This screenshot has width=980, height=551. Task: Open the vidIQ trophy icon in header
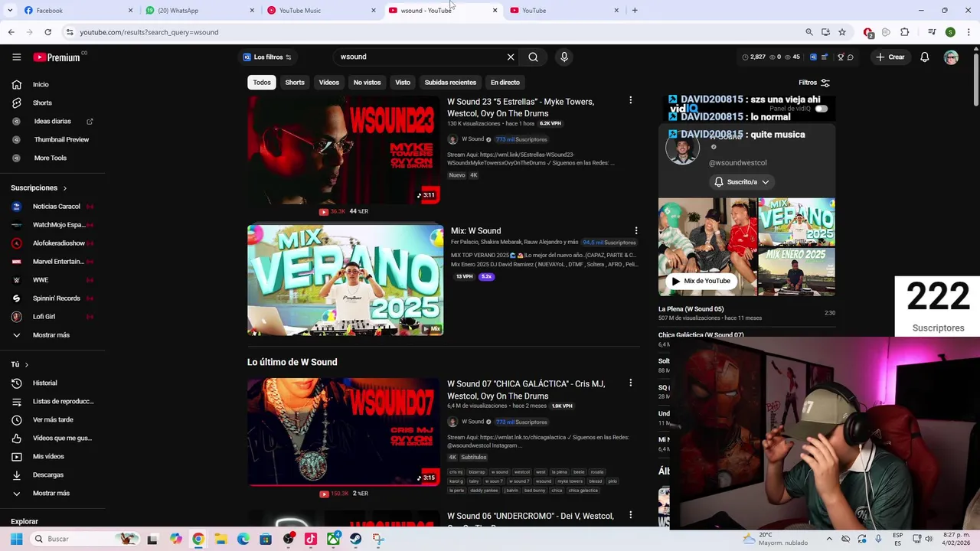(x=841, y=57)
